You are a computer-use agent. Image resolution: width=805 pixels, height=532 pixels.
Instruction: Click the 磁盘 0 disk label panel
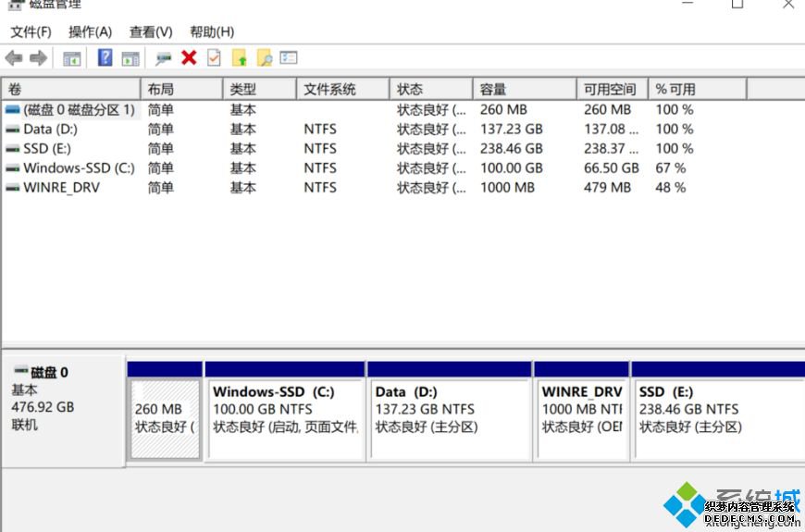[64, 411]
